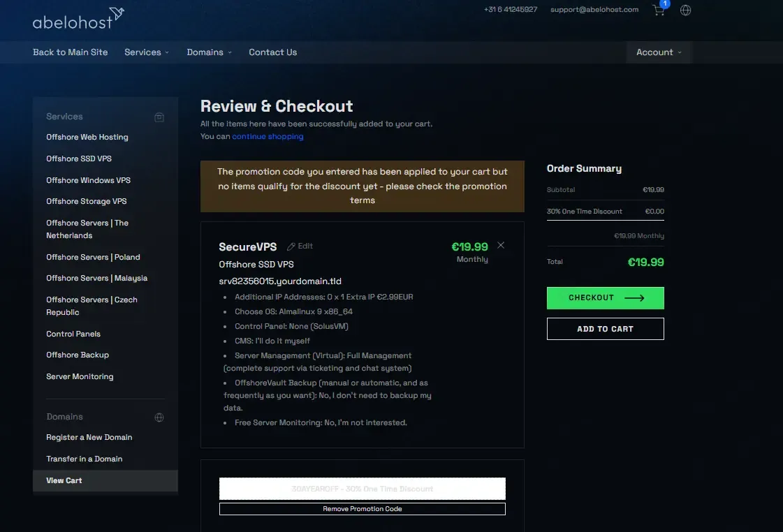
Task: Open Offshore Servers | Poland
Action: 93,257
